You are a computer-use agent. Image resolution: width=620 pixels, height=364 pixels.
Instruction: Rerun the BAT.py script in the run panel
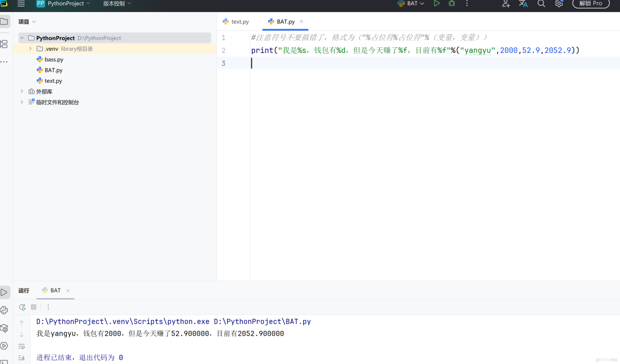(x=22, y=307)
